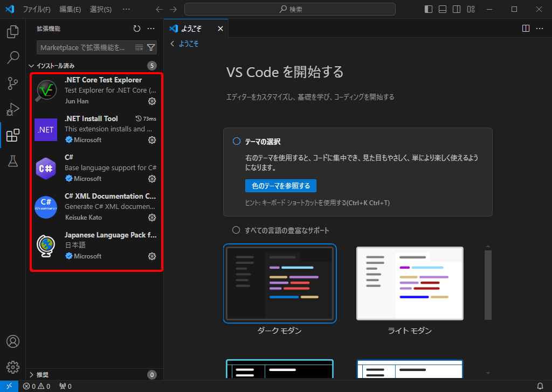Open the ファイル(F) menu
The width and height of the screenshot is (552, 392).
click(x=37, y=10)
